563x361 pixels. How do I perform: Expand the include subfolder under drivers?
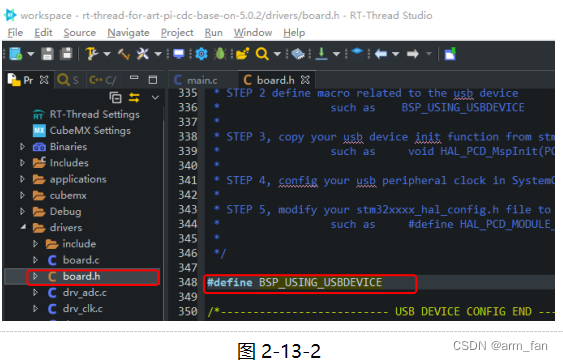pyautogui.click(x=35, y=244)
